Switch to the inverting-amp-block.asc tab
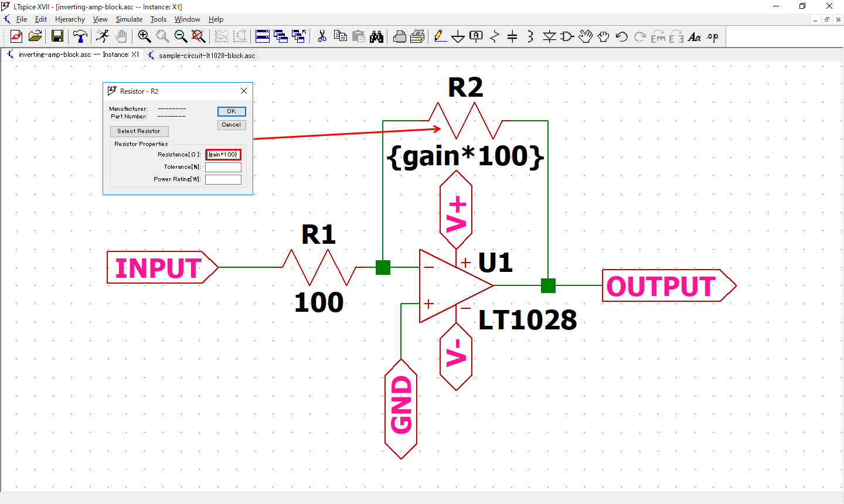The image size is (844, 504). tap(73, 55)
